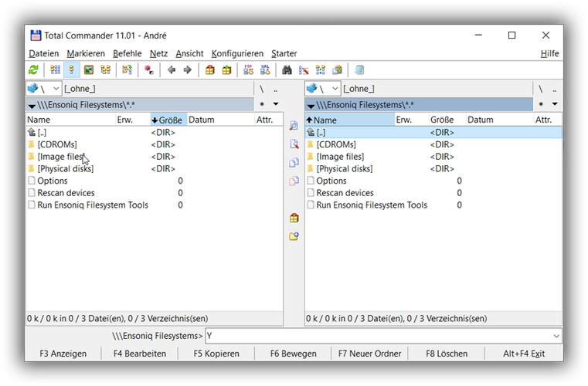Open the Starter menu
Screen dimensions: 588x386
[284, 53]
